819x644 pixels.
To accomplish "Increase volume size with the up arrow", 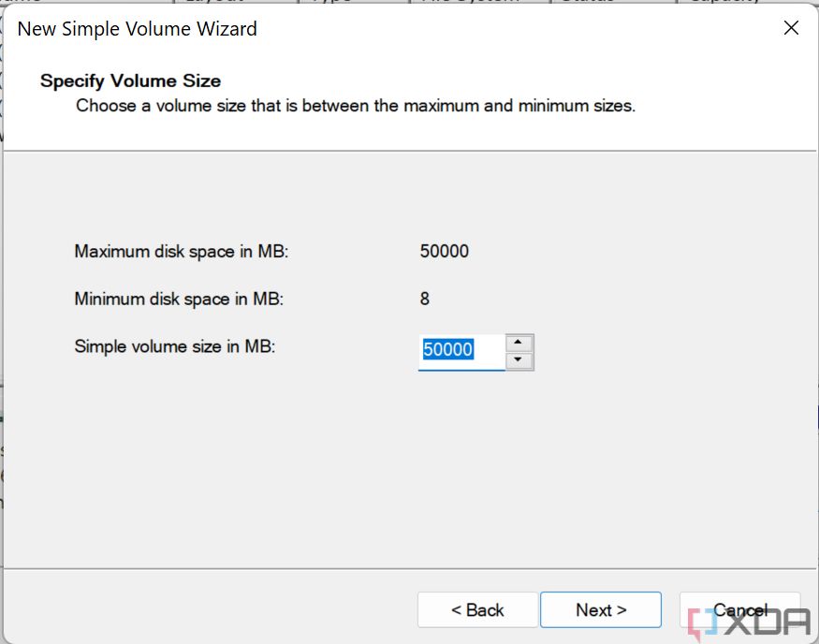I will pyautogui.click(x=519, y=343).
